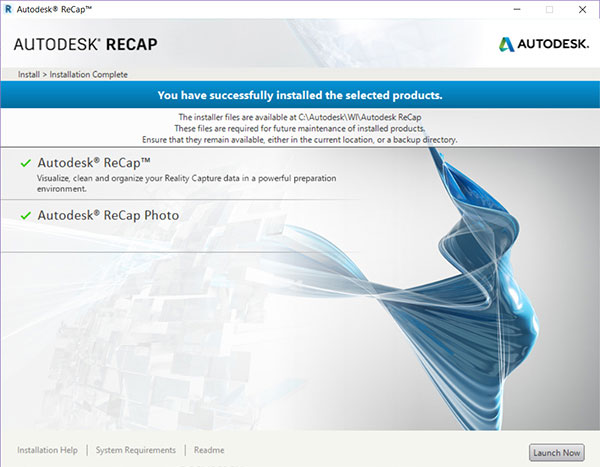Click the 'successfully installed' banner message
This screenshot has height=467, width=600.
point(300,95)
